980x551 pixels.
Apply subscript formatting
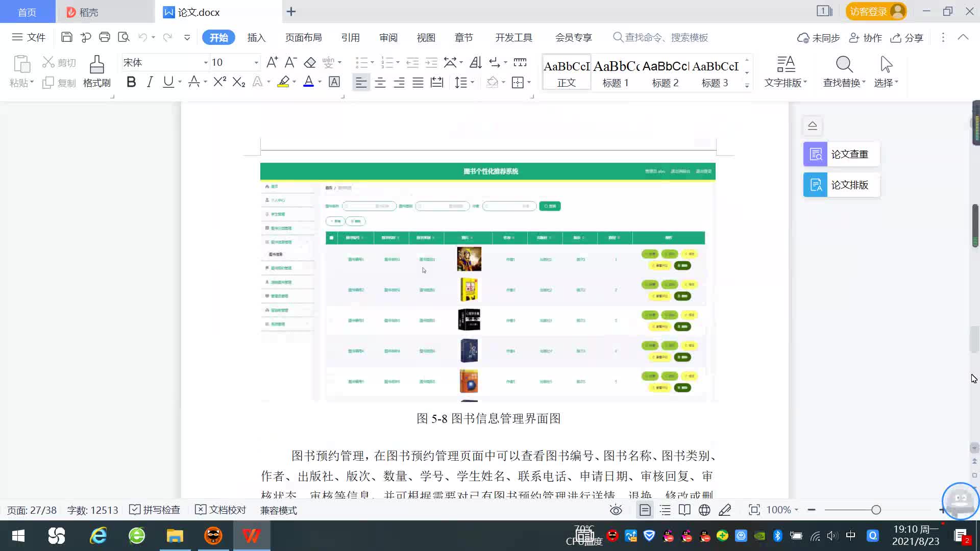click(x=239, y=82)
